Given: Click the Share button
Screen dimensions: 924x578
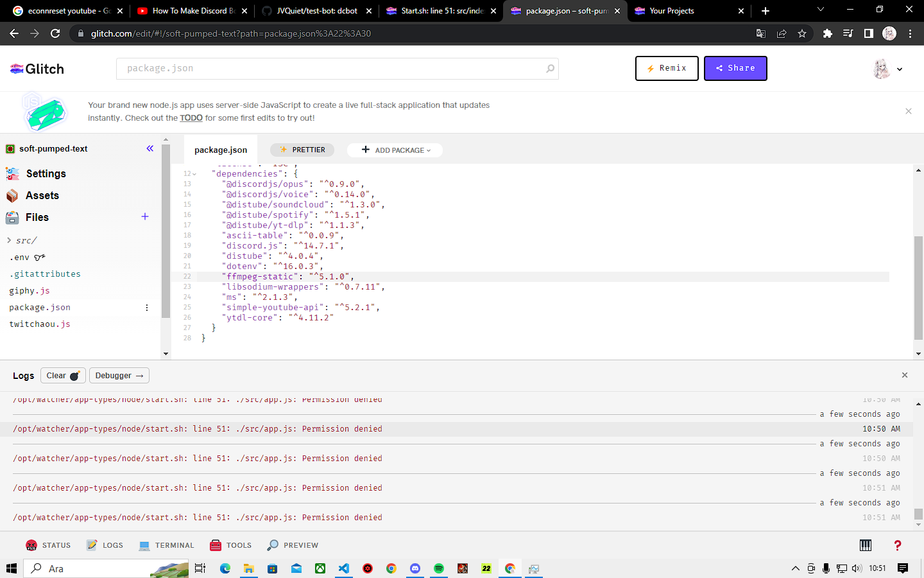Looking at the screenshot, I should [735, 68].
